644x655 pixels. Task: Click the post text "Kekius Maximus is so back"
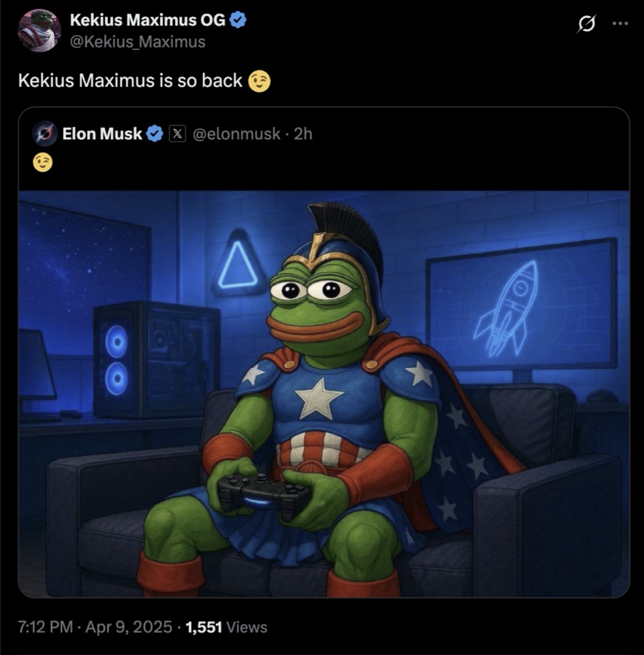[x=130, y=81]
